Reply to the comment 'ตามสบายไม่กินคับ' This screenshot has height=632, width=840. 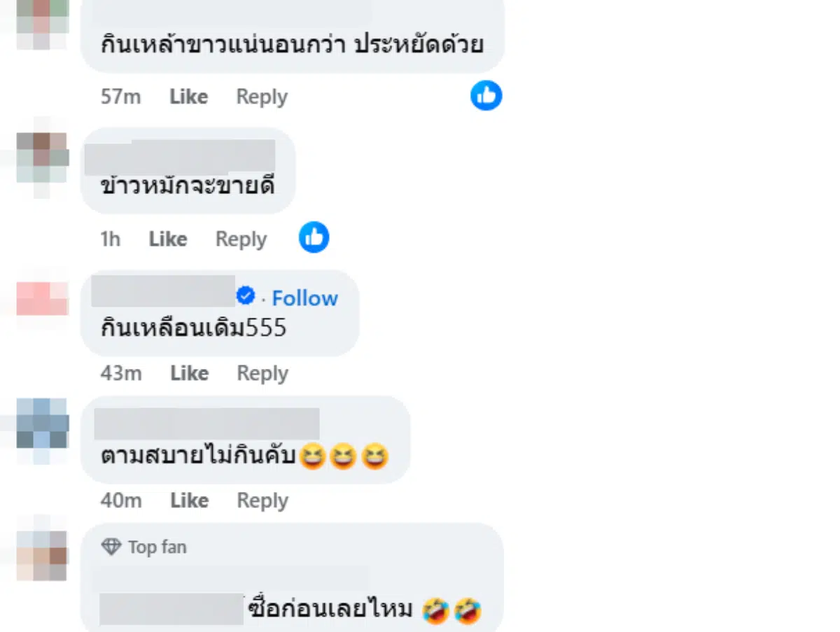(x=262, y=500)
